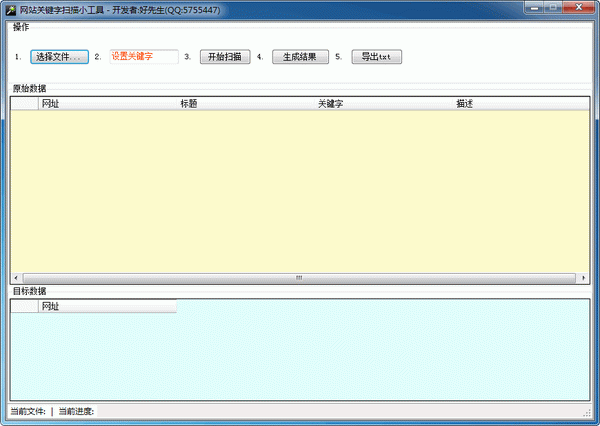Click the row header corner of 原始数据 table
Viewport: 600px width, 426px height.
(24, 104)
